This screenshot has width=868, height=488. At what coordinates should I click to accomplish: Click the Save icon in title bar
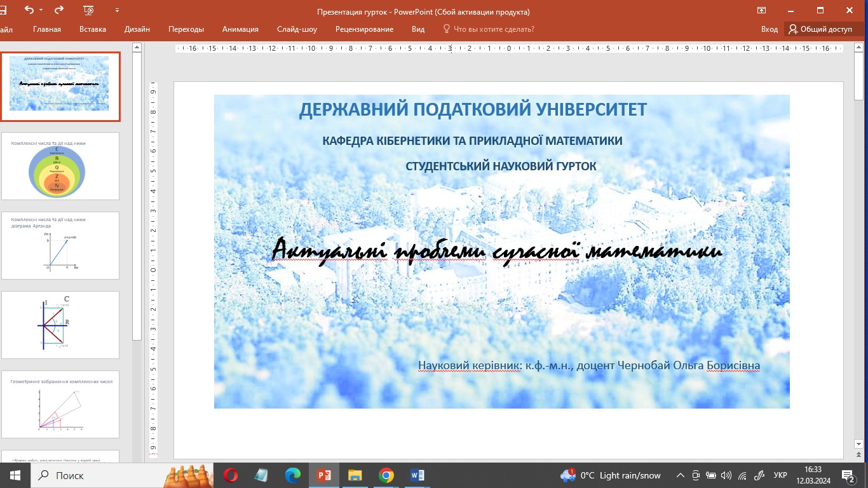(4, 10)
